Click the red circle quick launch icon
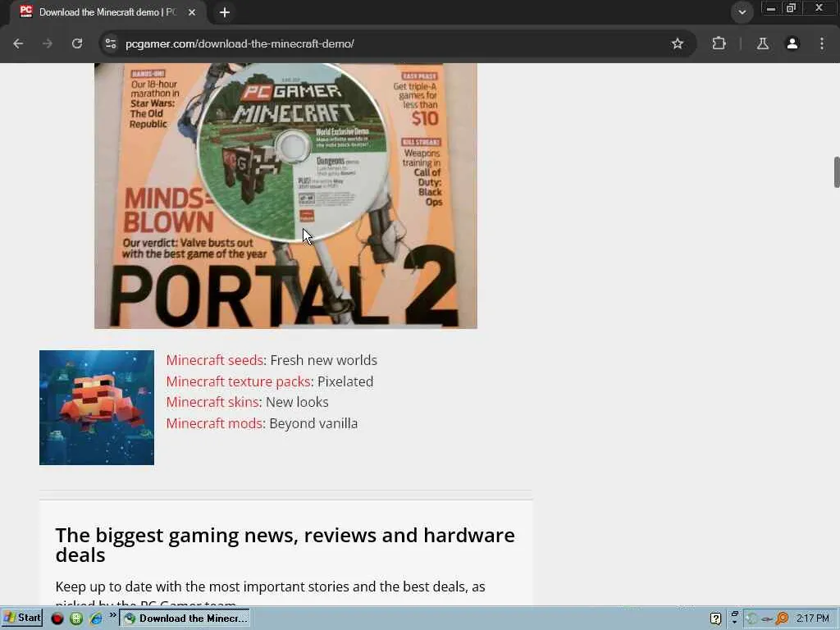Viewport: 840px width, 630px height. 57,619
